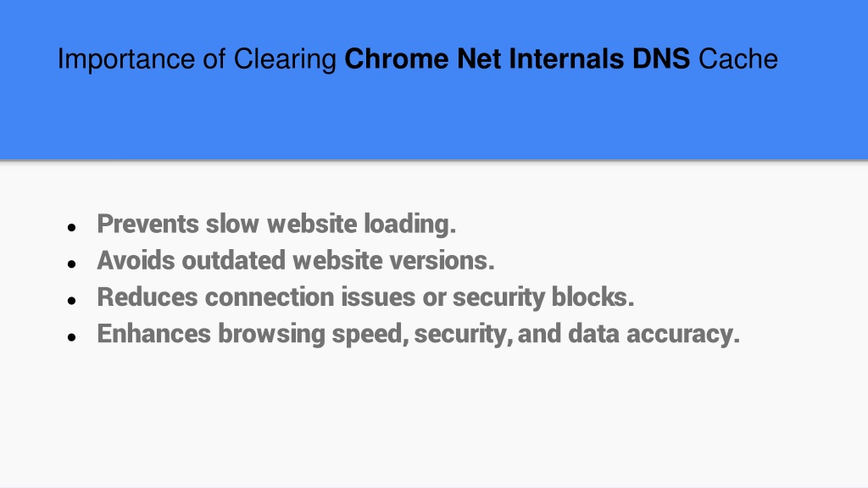Click the bold "Chrome Net Internals DNS" title text
868x488 pixels.
click(517, 58)
